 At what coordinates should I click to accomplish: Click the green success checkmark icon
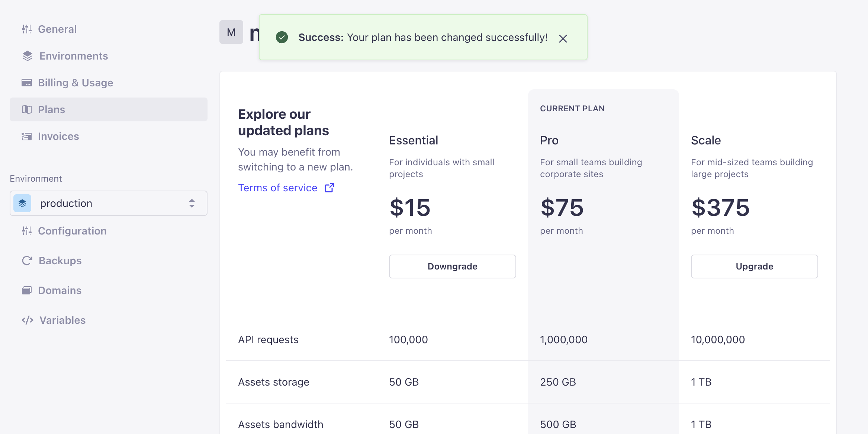pyautogui.click(x=282, y=37)
